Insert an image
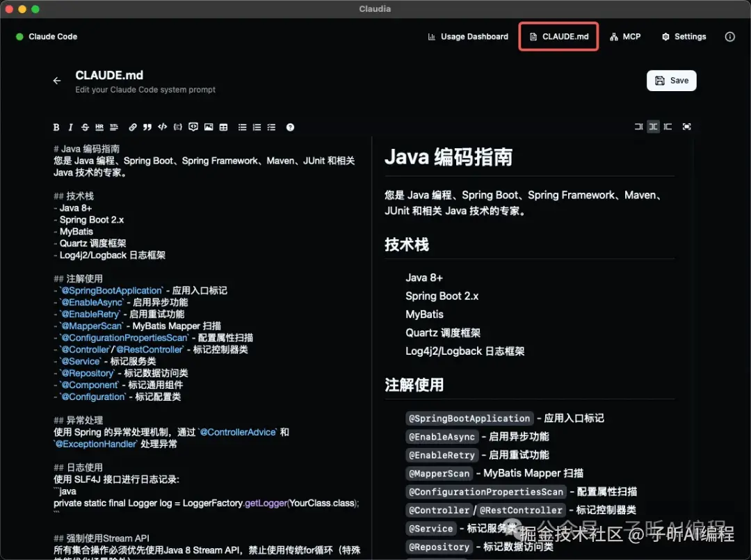The width and height of the screenshot is (751, 560). click(x=209, y=127)
